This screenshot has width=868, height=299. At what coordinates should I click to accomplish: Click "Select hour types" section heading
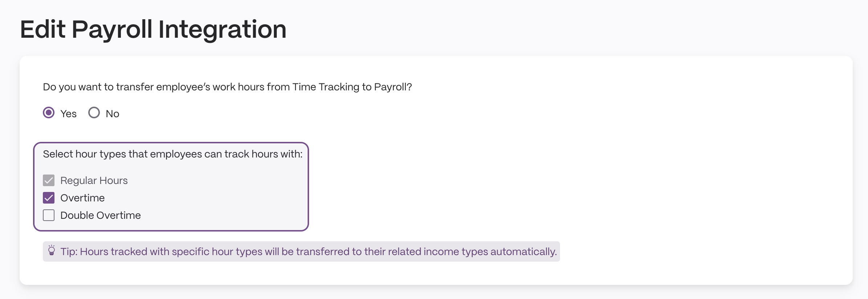coord(173,154)
